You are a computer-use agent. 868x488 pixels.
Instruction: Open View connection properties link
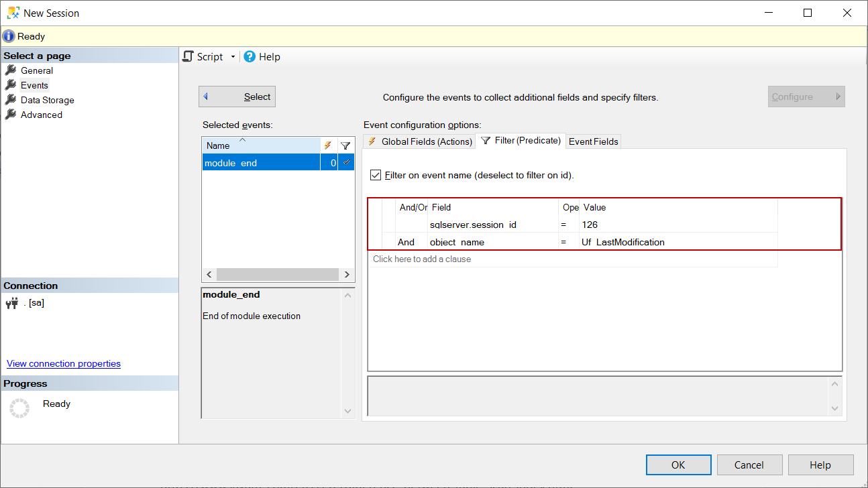pos(64,363)
